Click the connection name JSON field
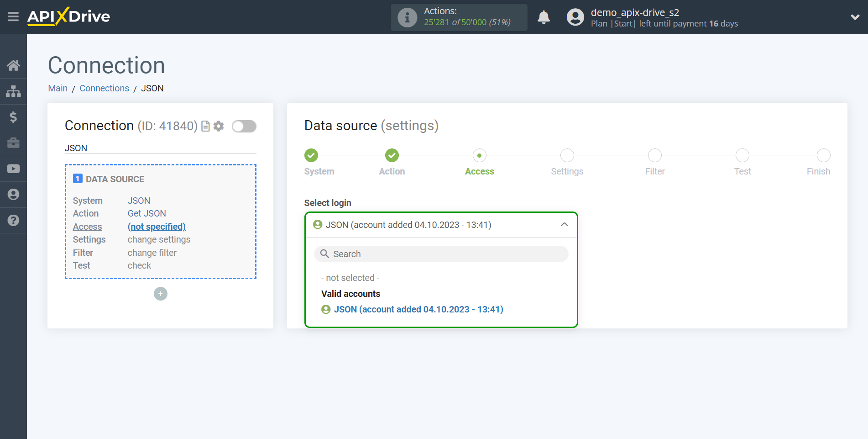The height and width of the screenshot is (439, 868). point(160,148)
